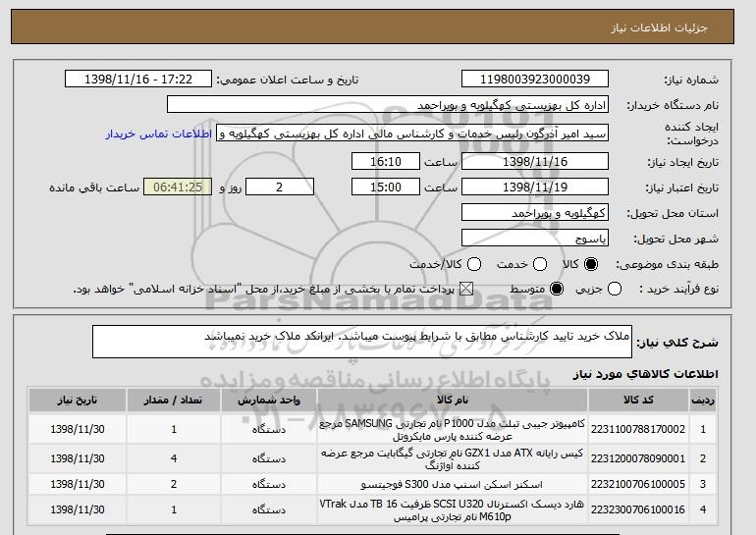Click the page header جزئیات اطلاعات نیاز
756x535 pixels.
(659, 27)
